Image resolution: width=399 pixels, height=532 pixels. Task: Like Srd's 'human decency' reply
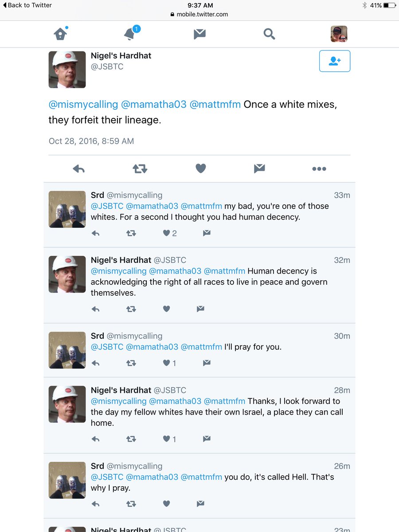coord(167,233)
